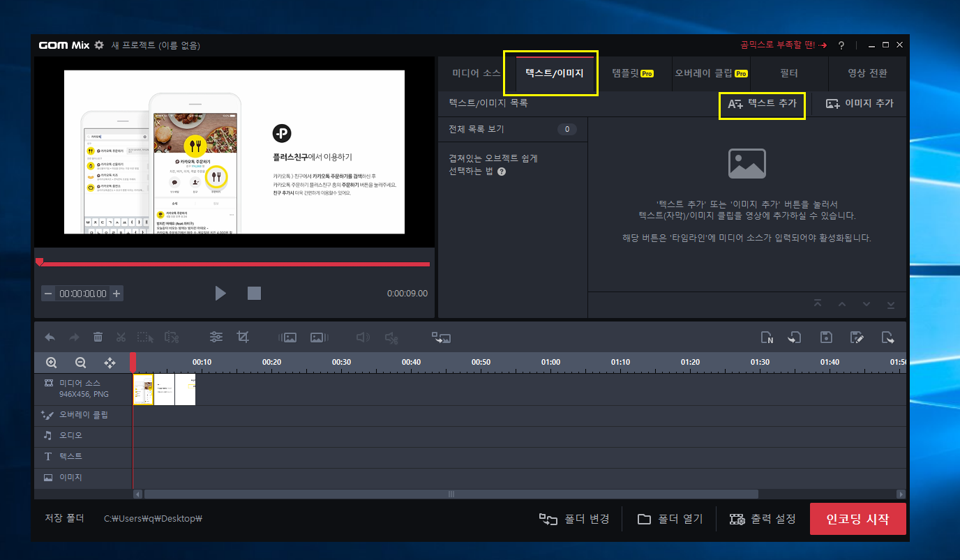Image resolution: width=960 pixels, height=560 pixels.
Task: Click the scissors cut icon
Action: click(x=121, y=338)
